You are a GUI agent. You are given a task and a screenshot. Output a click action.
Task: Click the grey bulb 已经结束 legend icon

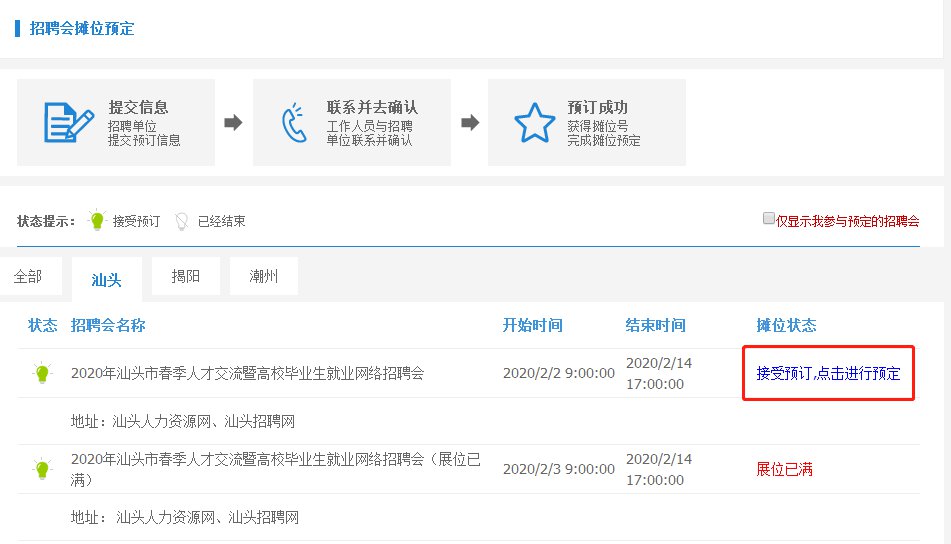[182, 221]
